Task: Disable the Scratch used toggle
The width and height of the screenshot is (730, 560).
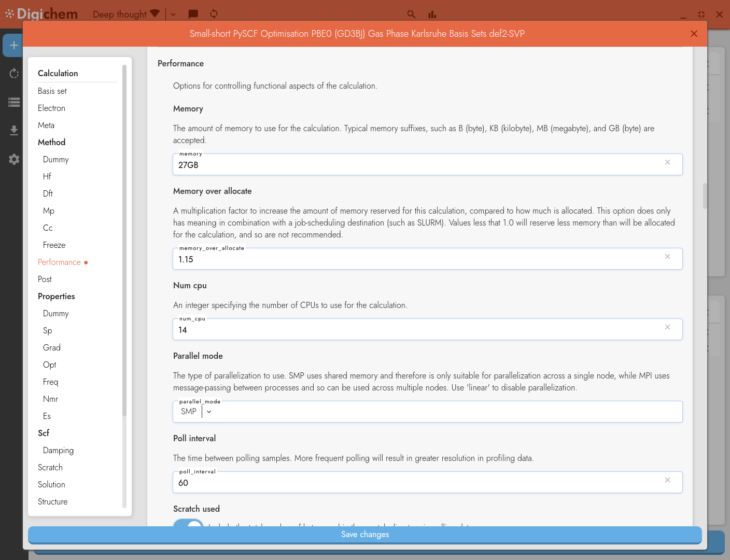Action: pos(188,527)
